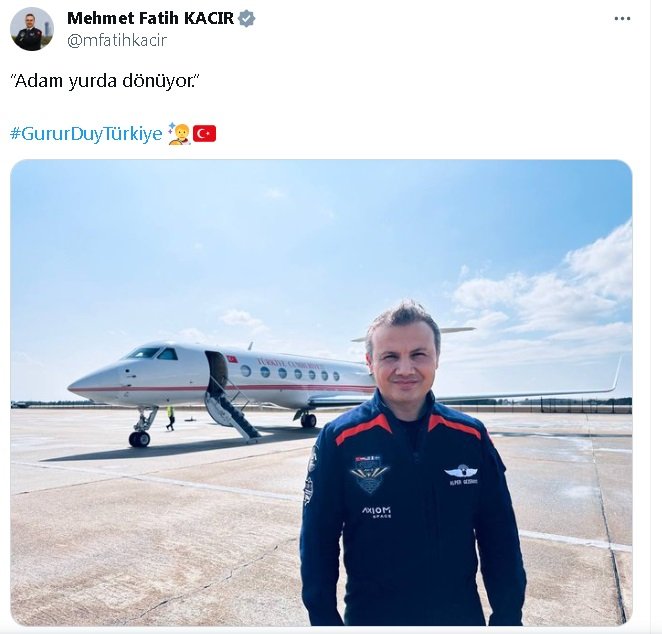Select the "Adam yurda dönüyor." tweet text
Image resolution: width=662 pixels, height=634 pixels.
(x=104, y=80)
